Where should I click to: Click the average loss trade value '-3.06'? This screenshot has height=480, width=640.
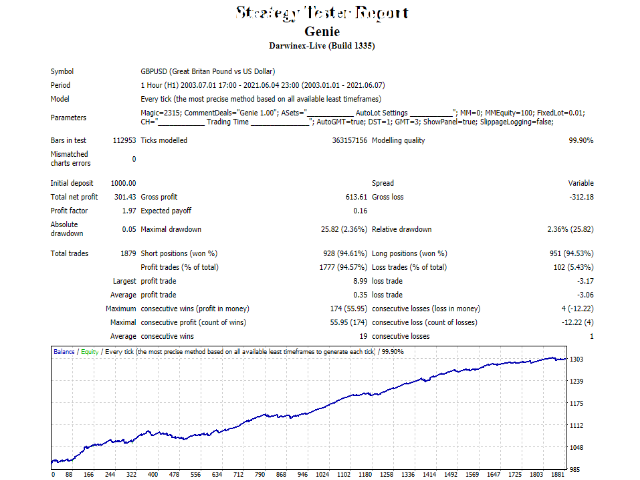[585, 295]
